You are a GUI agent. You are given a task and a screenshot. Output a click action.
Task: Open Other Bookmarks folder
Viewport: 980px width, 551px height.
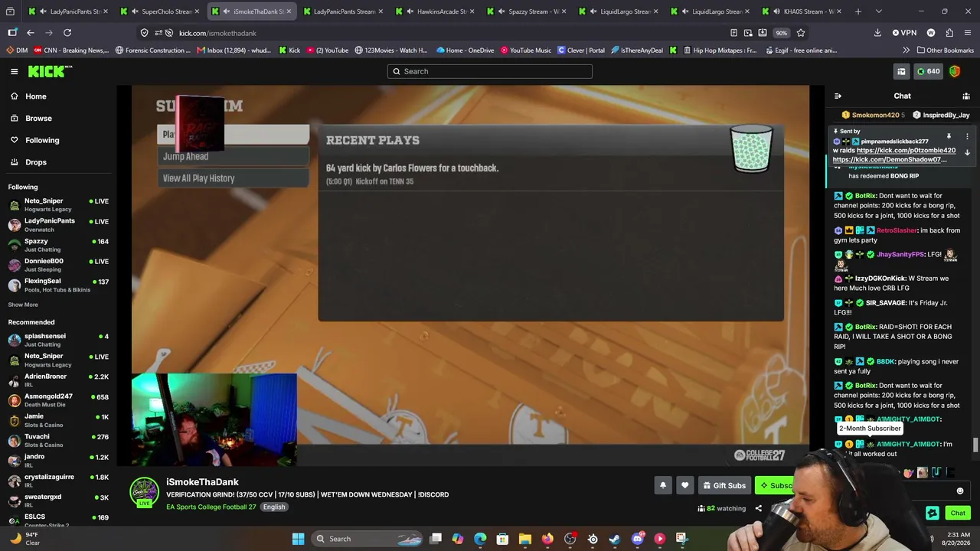[x=945, y=51]
